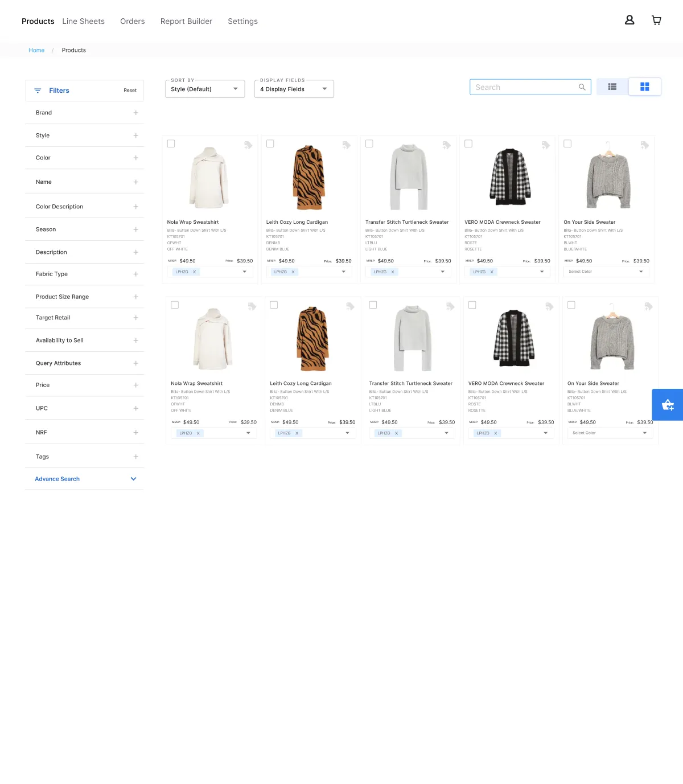Screen dimensions: 683x784
Task: Remove LPHZG chip on top-row VERO MODA Crewneck Sweater
Action: point(492,272)
